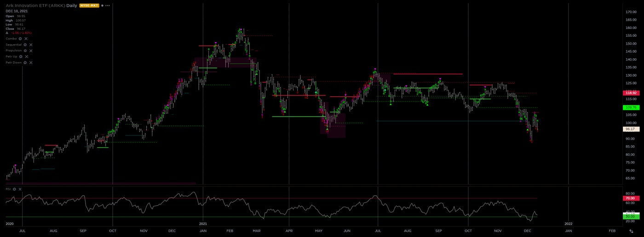Viewport: 644px width, 237px height.
Task: Click the Combo indicator label
Action: [11, 39]
